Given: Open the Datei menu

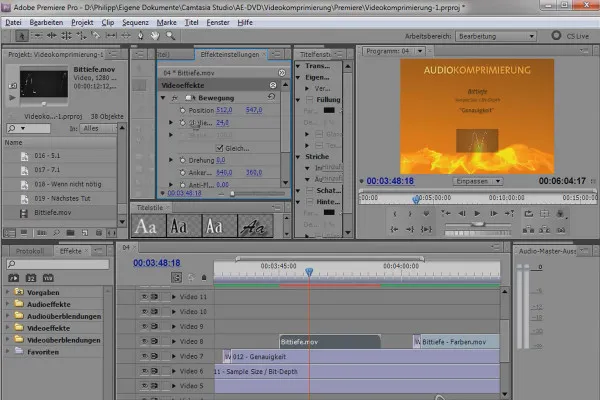Looking at the screenshot, I should coord(13,23).
